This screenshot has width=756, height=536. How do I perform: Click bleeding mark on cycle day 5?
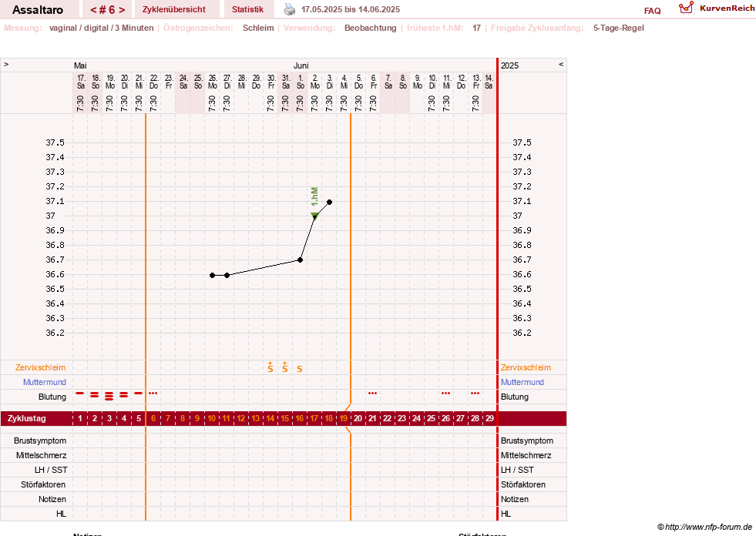pyautogui.click(x=139, y=394)
